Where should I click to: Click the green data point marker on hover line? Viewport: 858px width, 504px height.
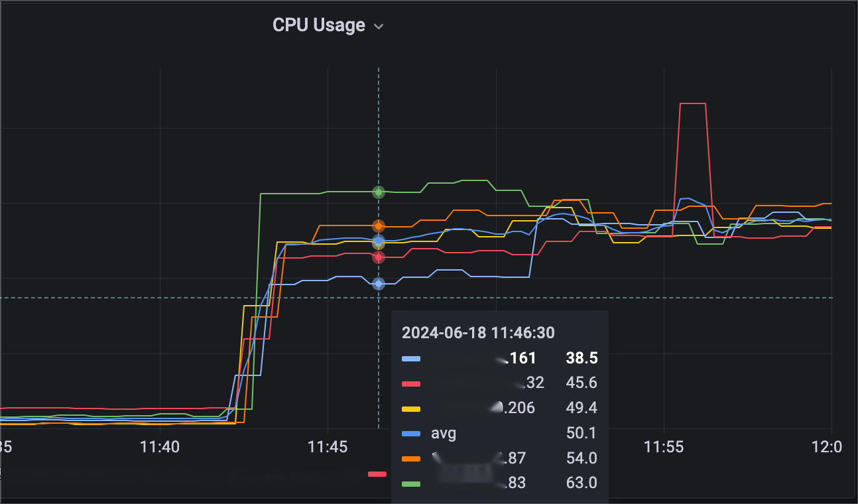(379, 192)
